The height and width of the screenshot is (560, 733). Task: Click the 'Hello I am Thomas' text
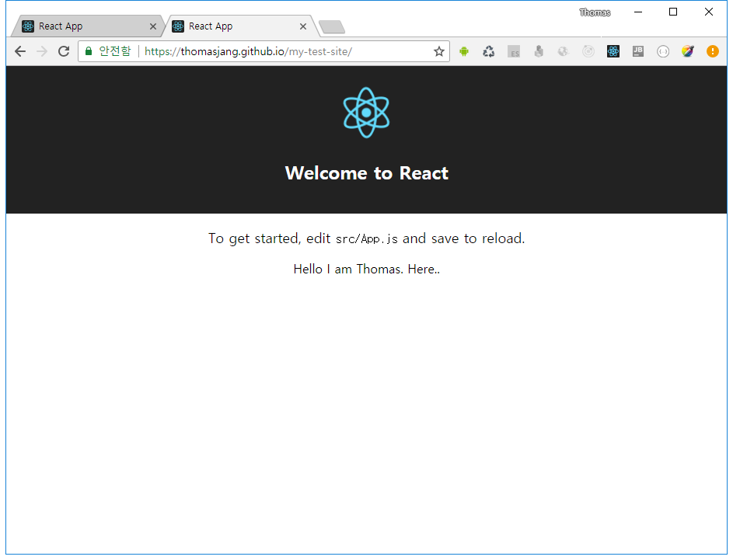click(367, 269)
